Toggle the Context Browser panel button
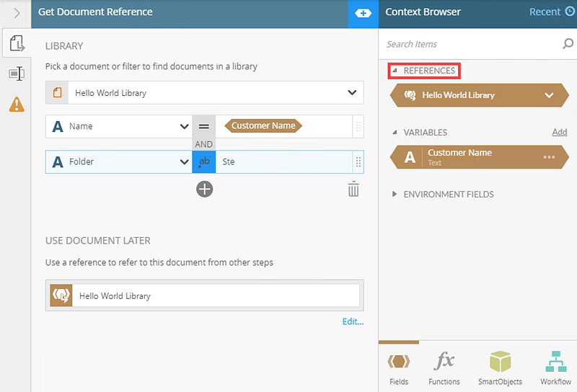 [364, 13]
